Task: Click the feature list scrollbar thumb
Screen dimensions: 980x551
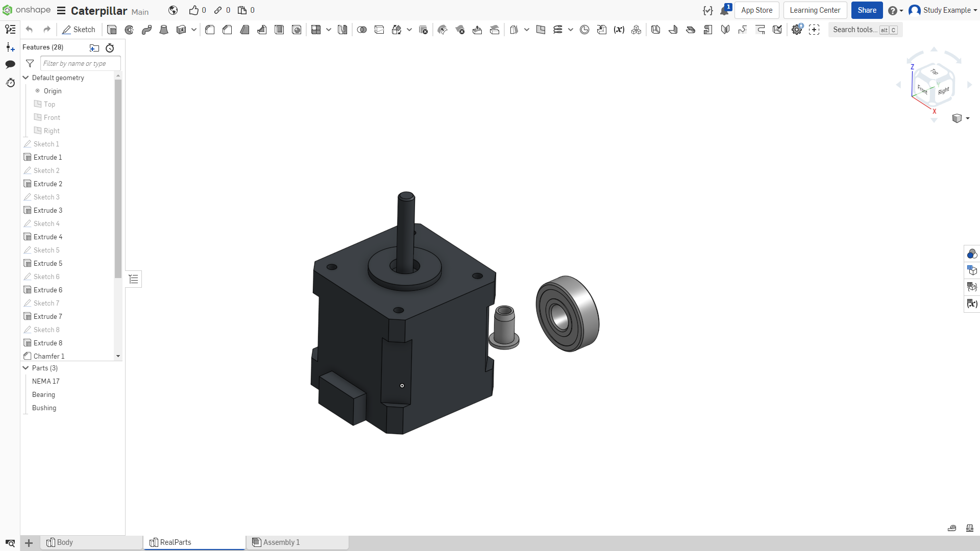Action: tap(118, 179)
